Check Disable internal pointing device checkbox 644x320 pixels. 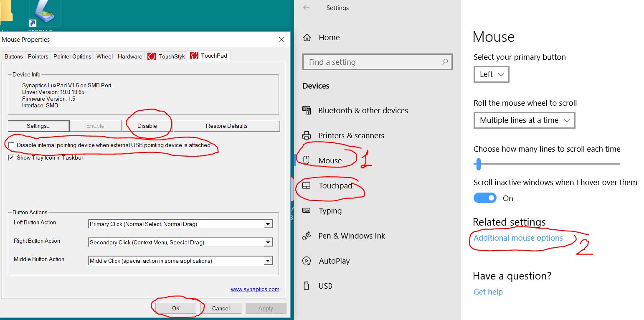(11, 145)
